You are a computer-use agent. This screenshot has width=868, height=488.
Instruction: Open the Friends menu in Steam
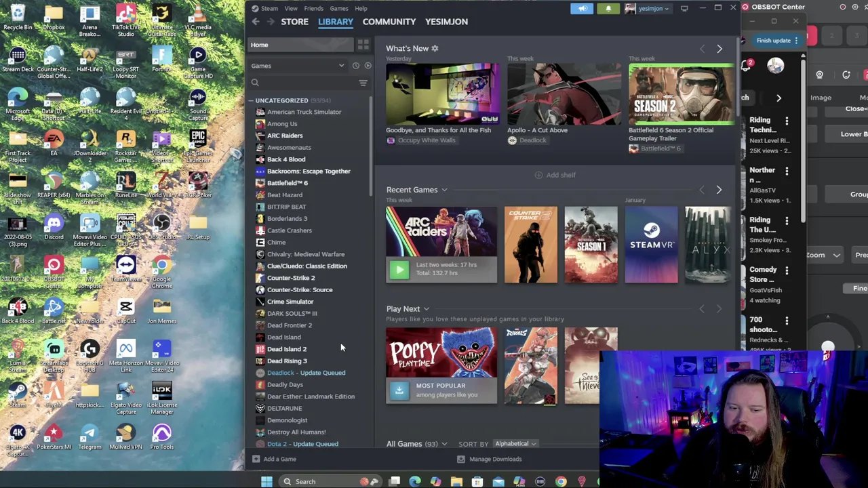click(x=313, y=8)
